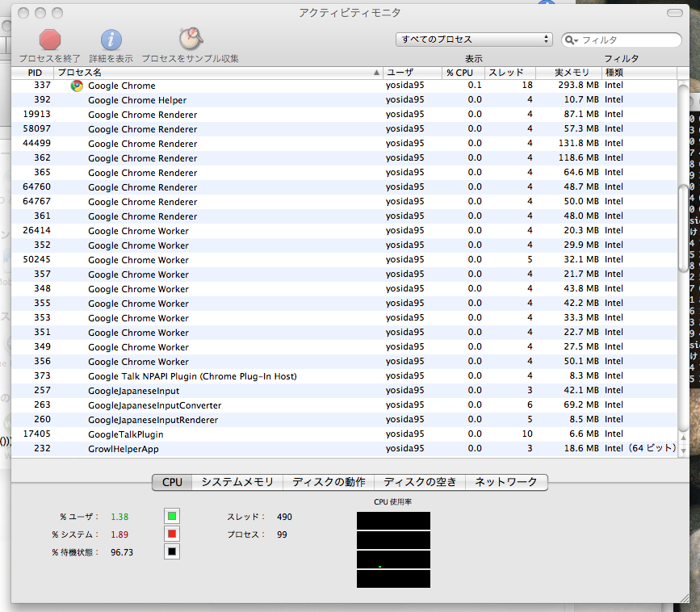Switch to the システムメモリ tab
The height and width of the screenshot is (612, 700).
click(237, 482)
